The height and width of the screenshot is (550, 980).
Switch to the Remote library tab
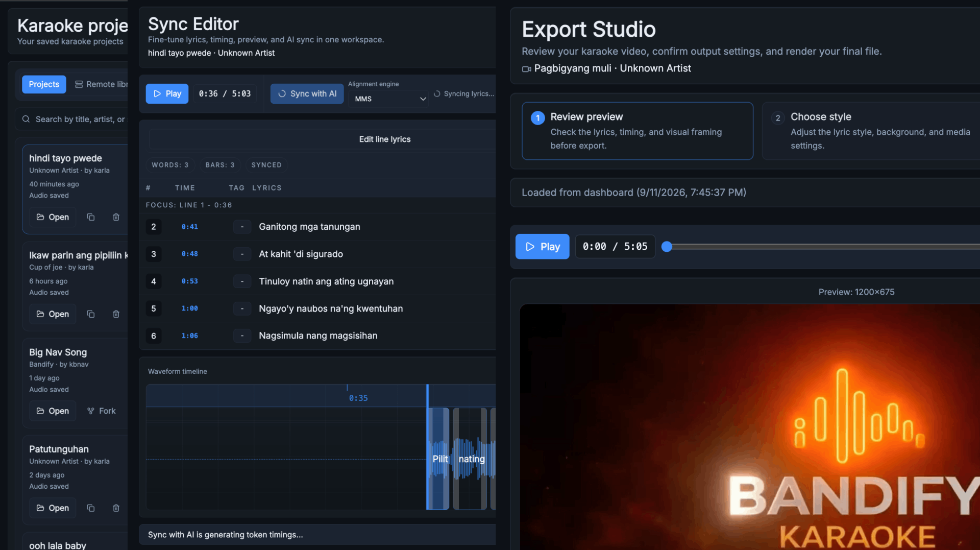[101, 84]
